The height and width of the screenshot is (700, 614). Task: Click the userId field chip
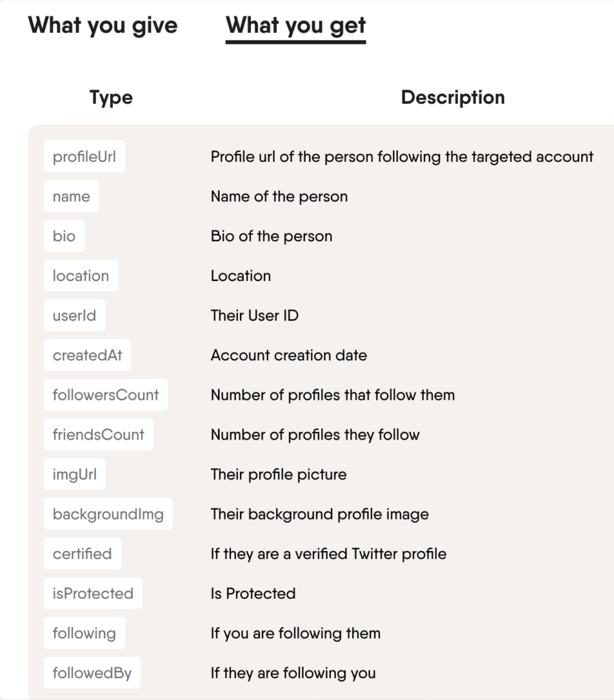pyautogui.click(x=75, y=315)
